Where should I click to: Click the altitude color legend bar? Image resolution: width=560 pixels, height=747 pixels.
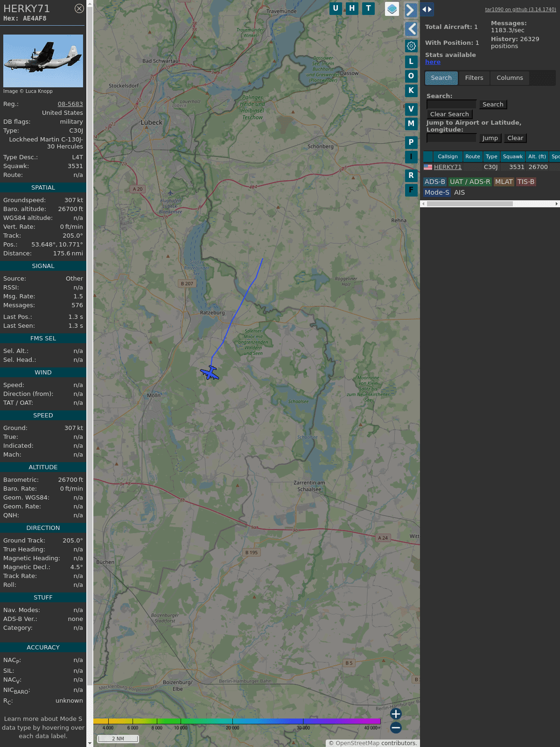point(237,721)
